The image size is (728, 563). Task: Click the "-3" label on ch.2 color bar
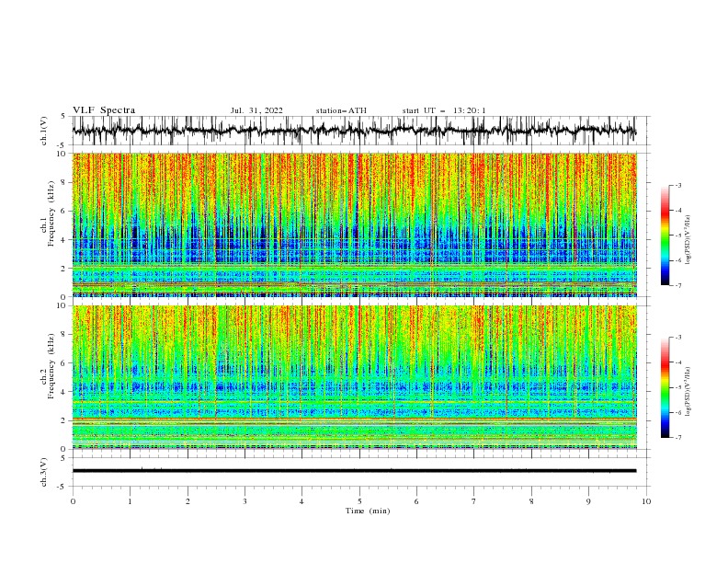(x=678, y=338)
